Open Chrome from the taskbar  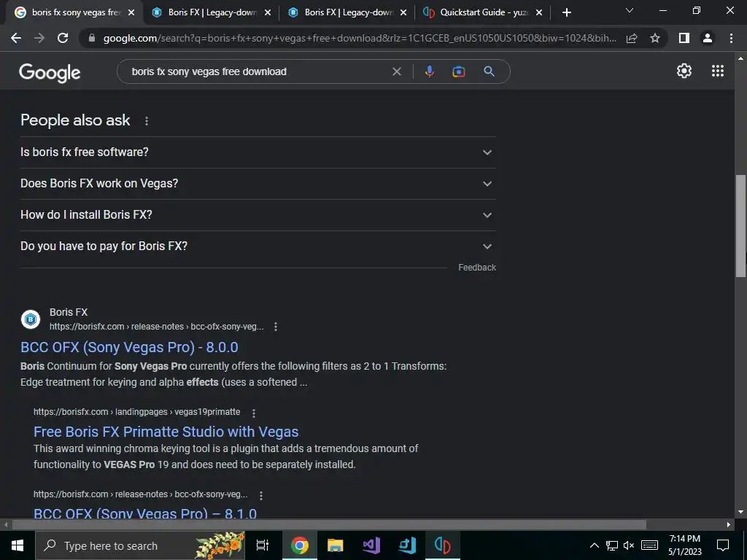click(300, 545)
